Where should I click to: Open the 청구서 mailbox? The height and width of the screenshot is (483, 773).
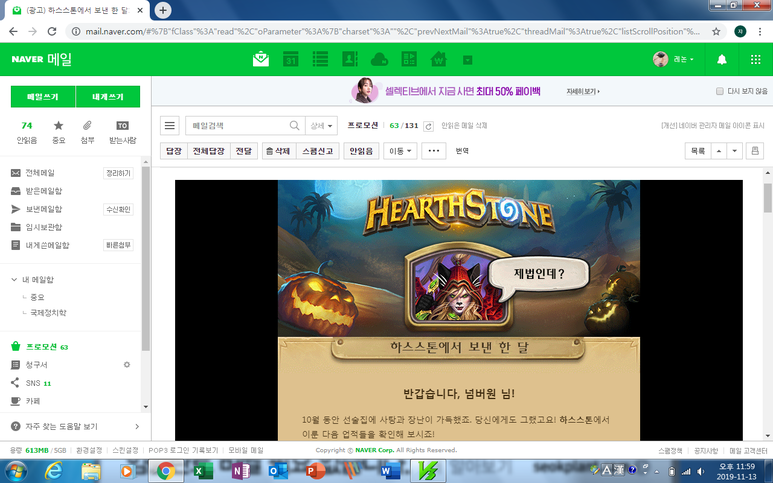[x=36, y=365]
